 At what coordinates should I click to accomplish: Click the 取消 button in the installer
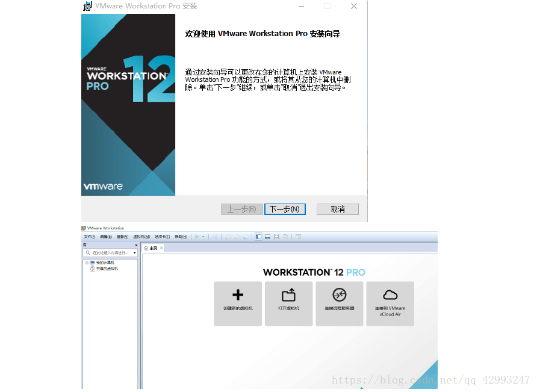(x=337, y=209)
